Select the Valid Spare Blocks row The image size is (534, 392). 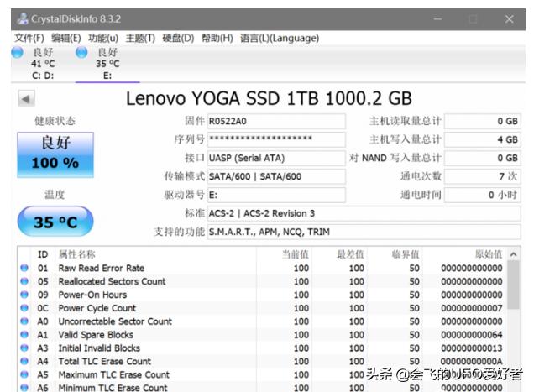262,334
